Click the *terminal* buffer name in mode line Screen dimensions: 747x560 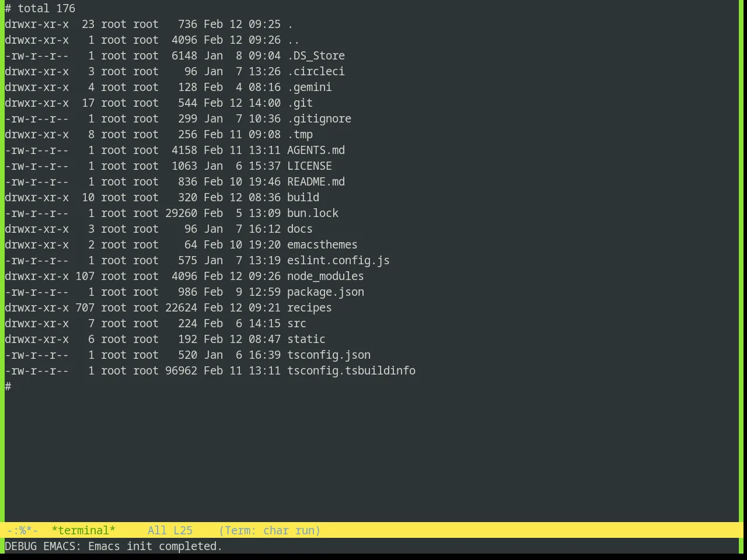83,530
